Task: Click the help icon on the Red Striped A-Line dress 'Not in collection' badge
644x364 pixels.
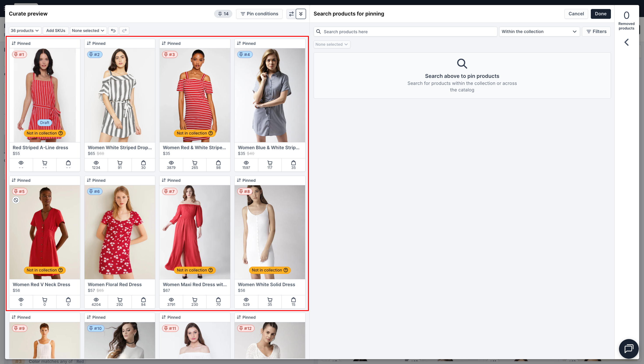Action: tap(61, 133)
